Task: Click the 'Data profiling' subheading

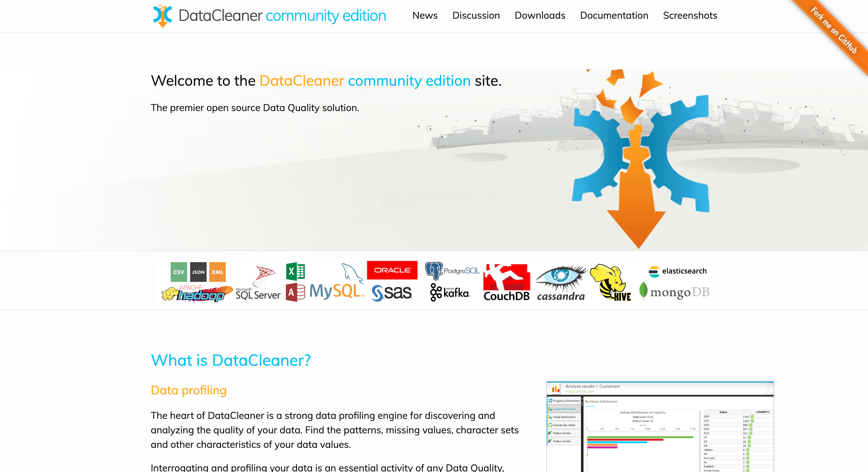Action: (189, 390)
